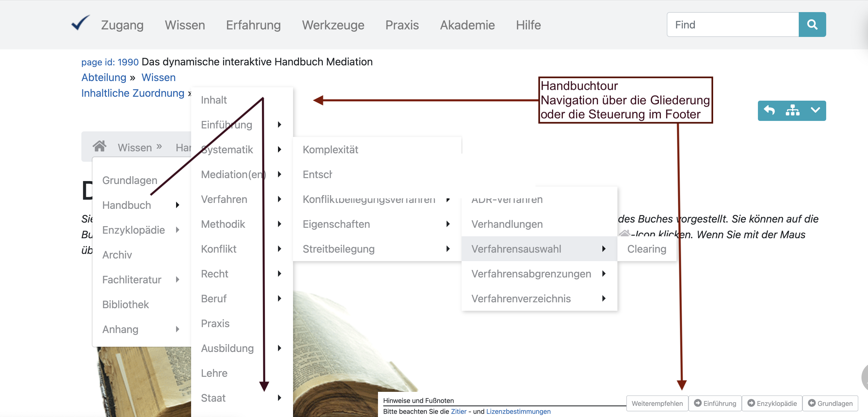Click the forward arrow on the Enzyklopädie button

(752, 403)
